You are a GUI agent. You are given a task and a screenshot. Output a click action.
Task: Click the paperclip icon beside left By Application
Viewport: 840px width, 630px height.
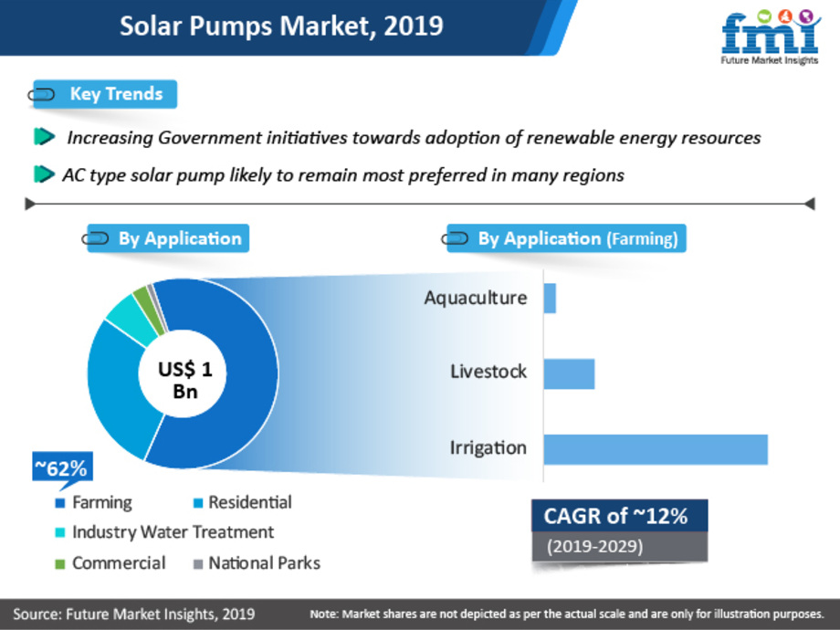point(96,239)
